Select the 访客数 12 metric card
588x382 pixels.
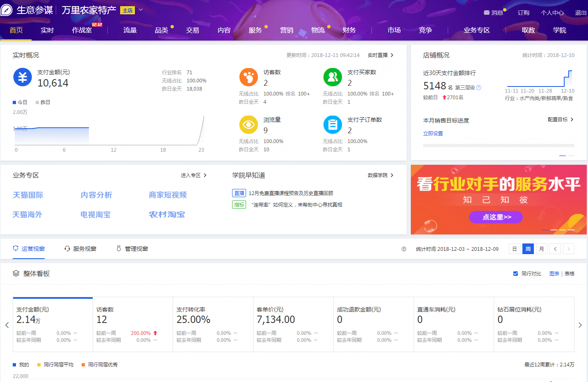pos(133,325)
